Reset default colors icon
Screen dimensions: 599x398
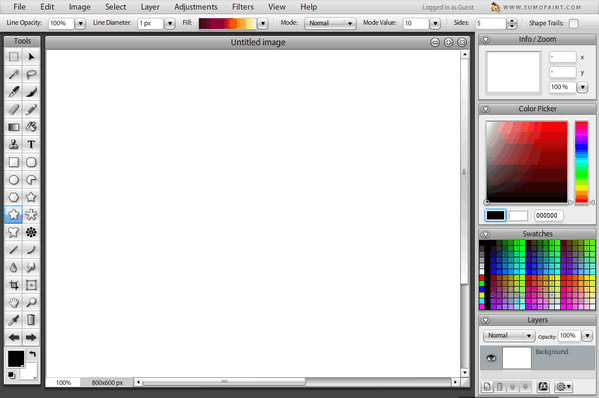coord(11,375)
